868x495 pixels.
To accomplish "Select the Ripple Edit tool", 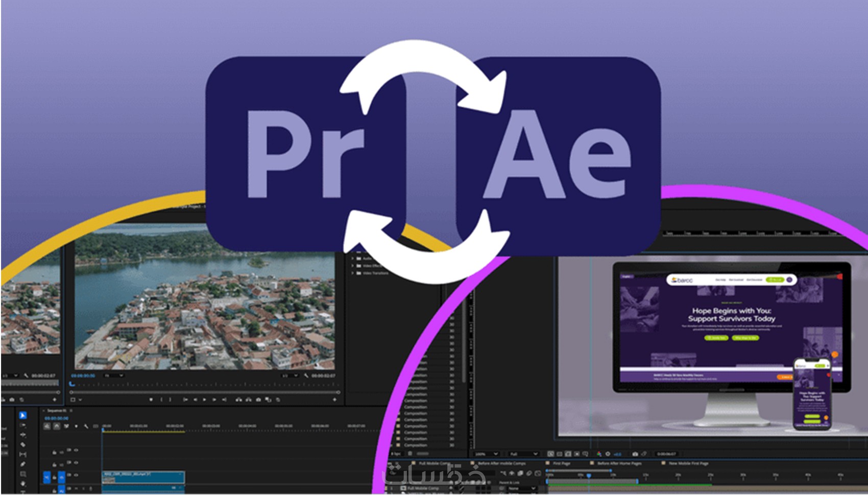I will click(x=22, y=435).
